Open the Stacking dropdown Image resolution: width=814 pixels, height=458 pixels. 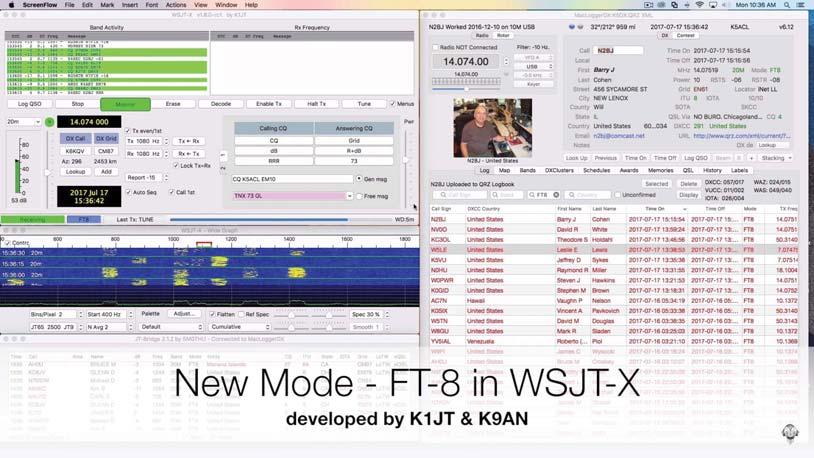(776, 158)
